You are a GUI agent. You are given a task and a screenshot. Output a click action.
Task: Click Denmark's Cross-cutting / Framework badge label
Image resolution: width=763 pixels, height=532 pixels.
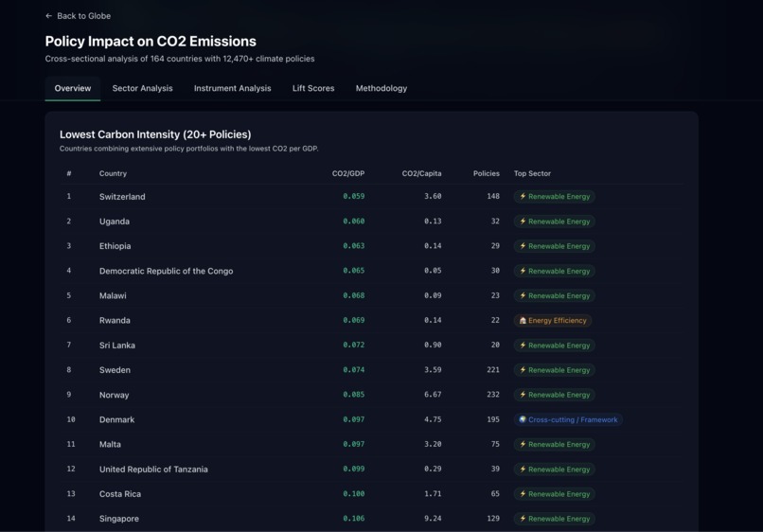pyautogui.click(x=573, y=419)
